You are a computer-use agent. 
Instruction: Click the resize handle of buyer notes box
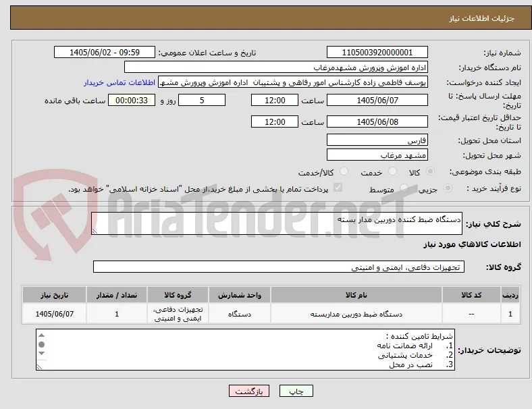40,366
